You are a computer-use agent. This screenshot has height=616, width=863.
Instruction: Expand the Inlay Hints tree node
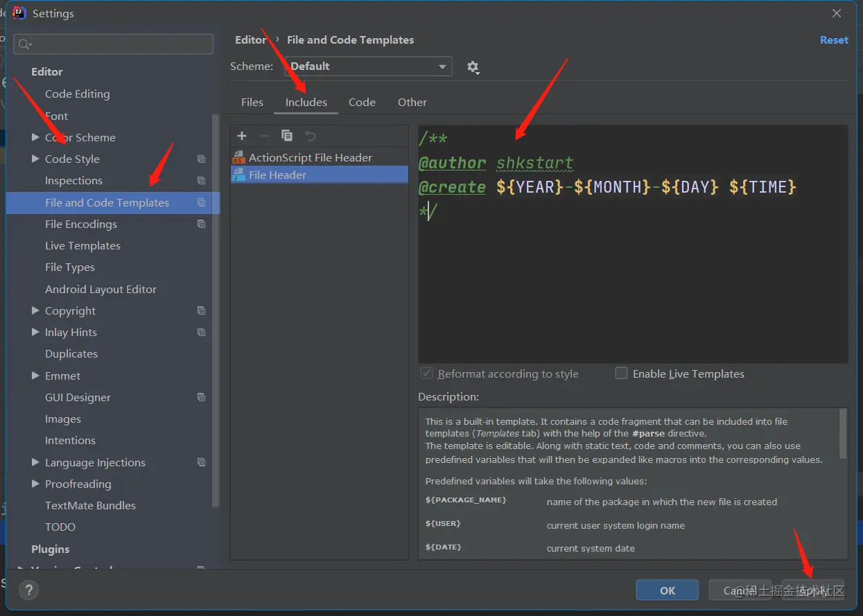pyautogui.click(x=35, y=332)
